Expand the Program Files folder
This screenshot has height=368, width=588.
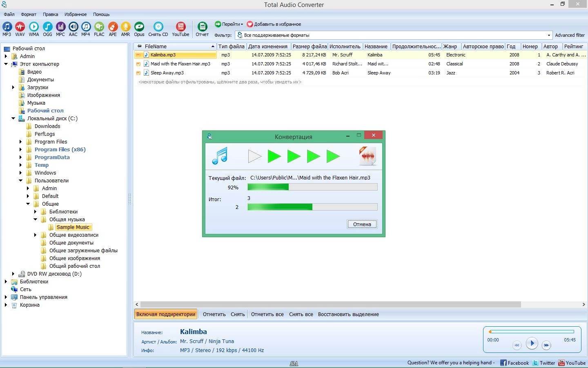point(21,142)
